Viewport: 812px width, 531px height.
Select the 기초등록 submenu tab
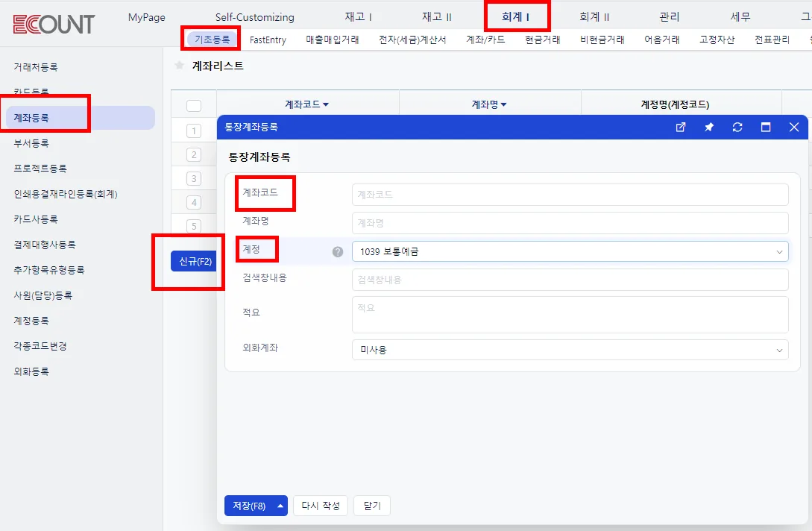pos(213,40)
